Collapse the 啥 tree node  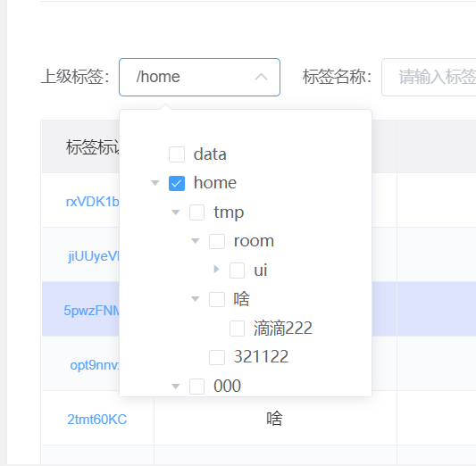[x=196, y=299]
